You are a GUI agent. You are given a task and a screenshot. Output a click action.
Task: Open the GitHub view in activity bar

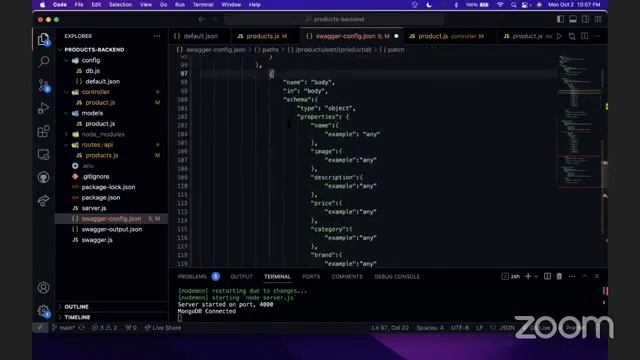pos(43,177)
